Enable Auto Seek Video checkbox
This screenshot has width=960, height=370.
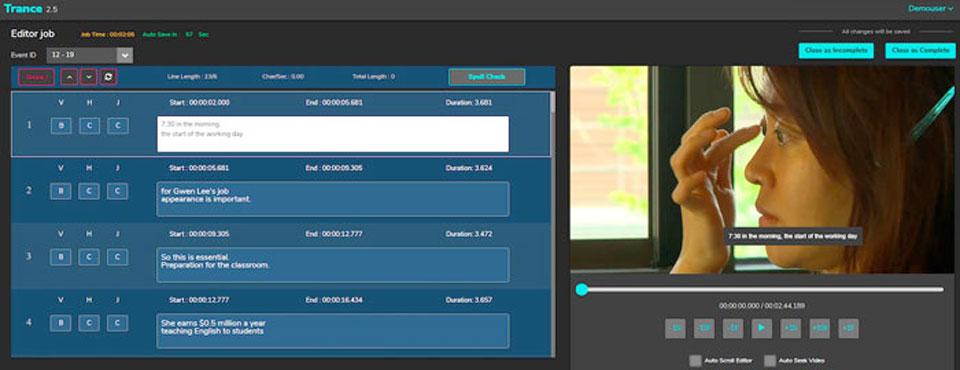point(770,361)
